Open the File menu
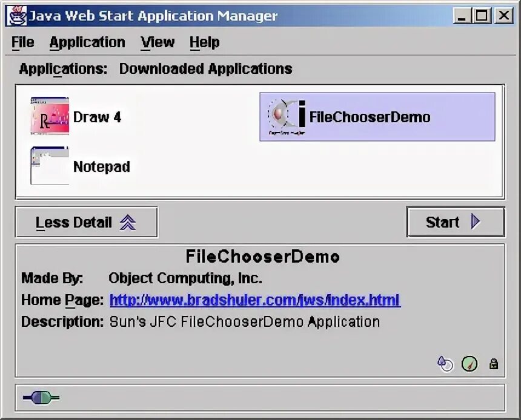521x420 pixels. tap(22, 42)
